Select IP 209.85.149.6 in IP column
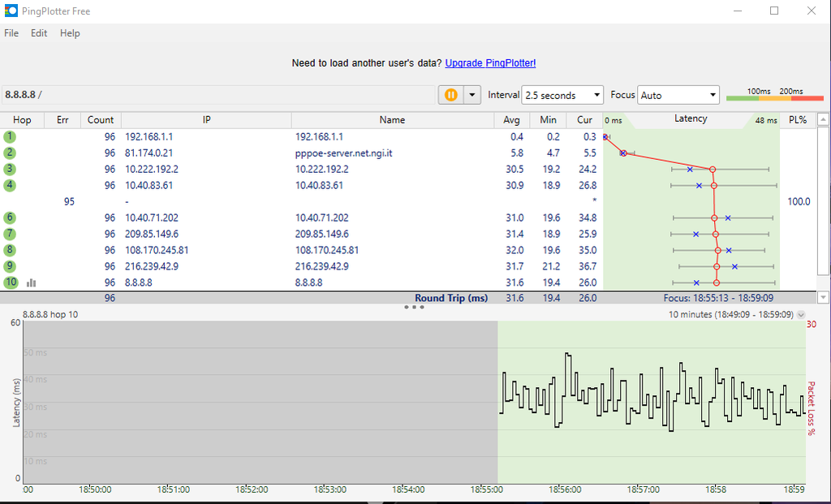Image resolution: width=831 pixels, height=504 pixels. coord(152,234)
